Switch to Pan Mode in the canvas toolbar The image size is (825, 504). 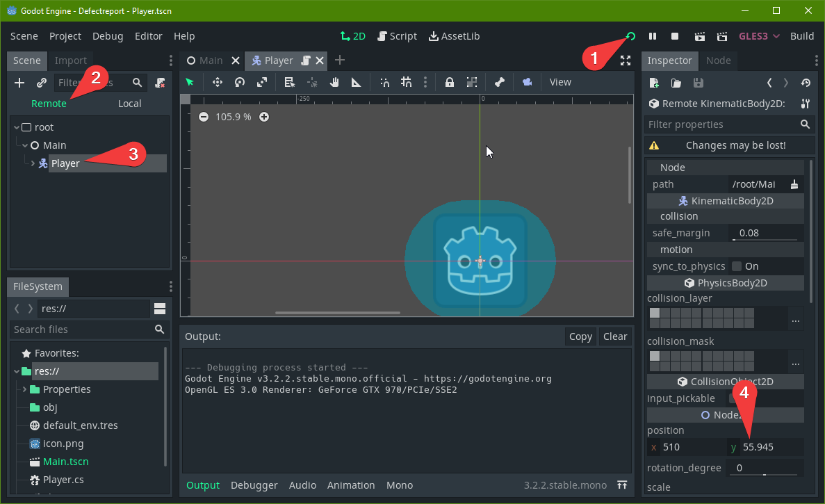(336, 82)
